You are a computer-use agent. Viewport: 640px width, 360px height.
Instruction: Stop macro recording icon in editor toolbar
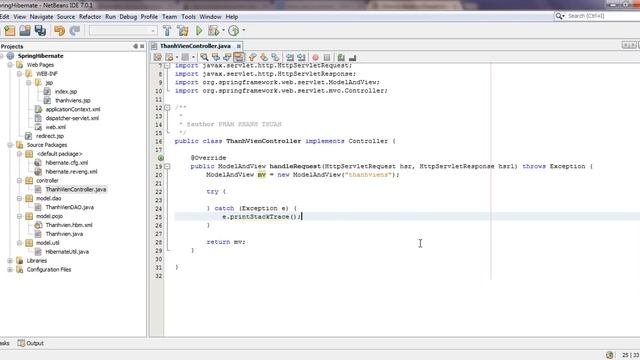(327, 58)
